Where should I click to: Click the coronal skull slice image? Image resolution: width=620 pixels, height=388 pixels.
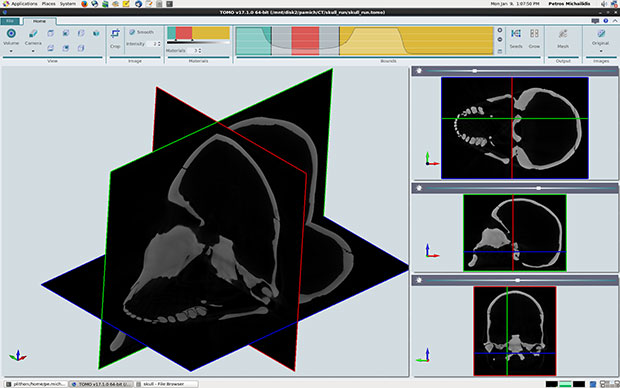[x=515, y=331]
